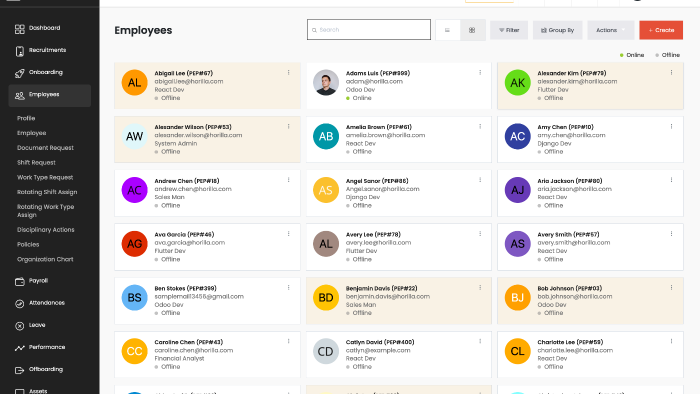Open three-dot menu on Avery Smith card

[x=671, y=234]
